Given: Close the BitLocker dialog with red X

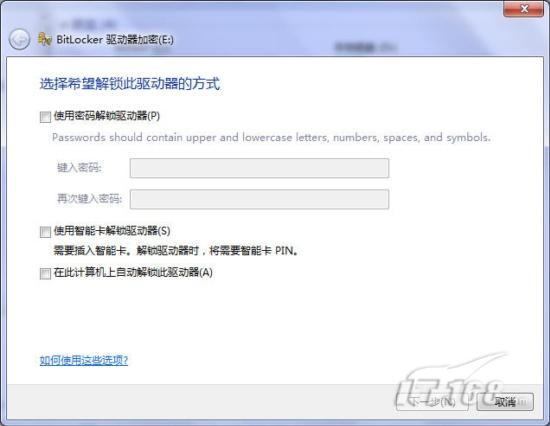Looking at the screenshot, I should [x=523, y=9].
